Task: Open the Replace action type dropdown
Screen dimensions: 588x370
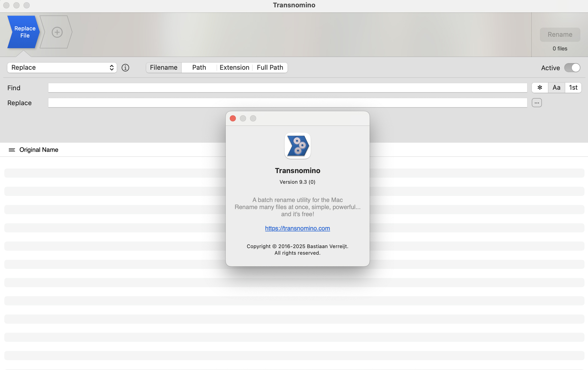Action: pos(62,68)
